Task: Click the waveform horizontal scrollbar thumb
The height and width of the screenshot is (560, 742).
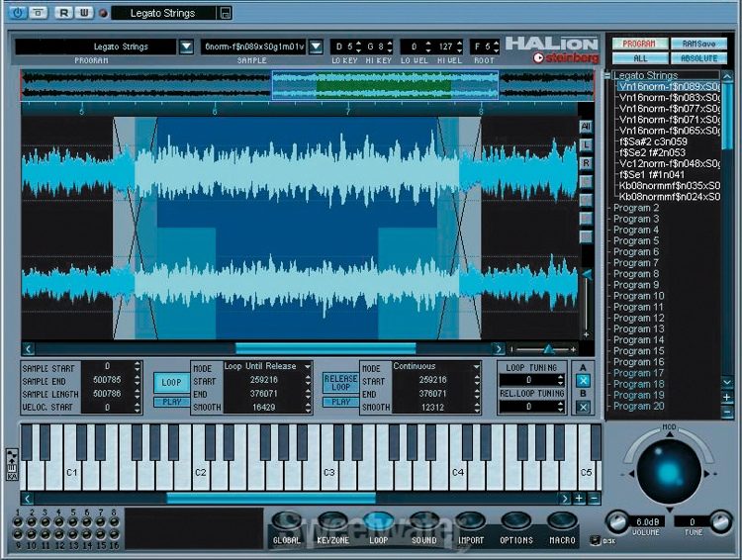Action: tap(325, 349)
